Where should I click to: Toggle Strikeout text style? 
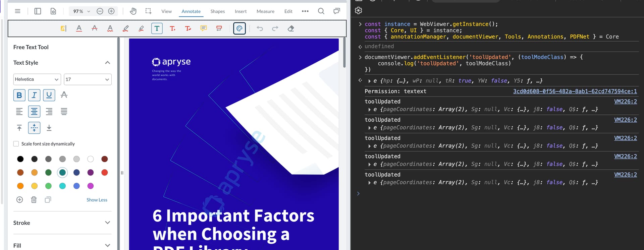(64, 95)
